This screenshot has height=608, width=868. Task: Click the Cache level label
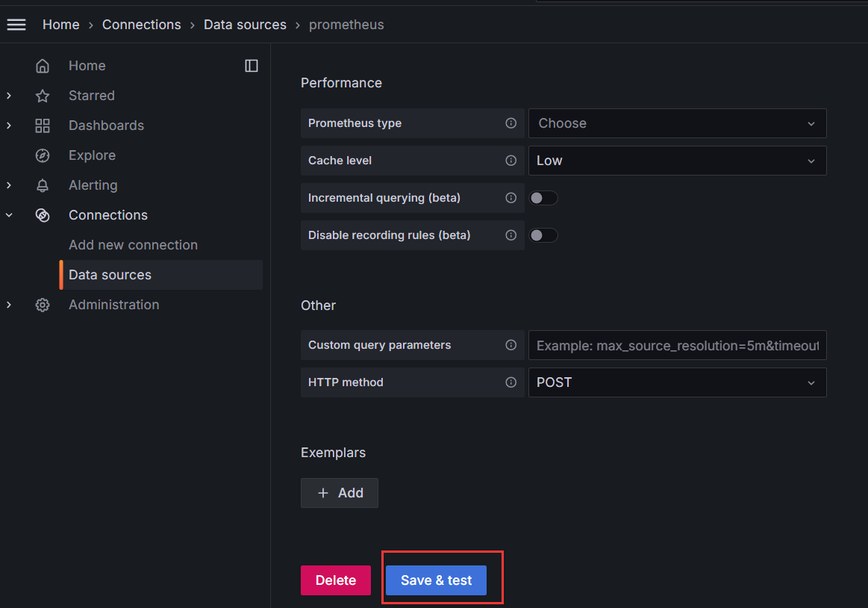[x=340, y=160]
